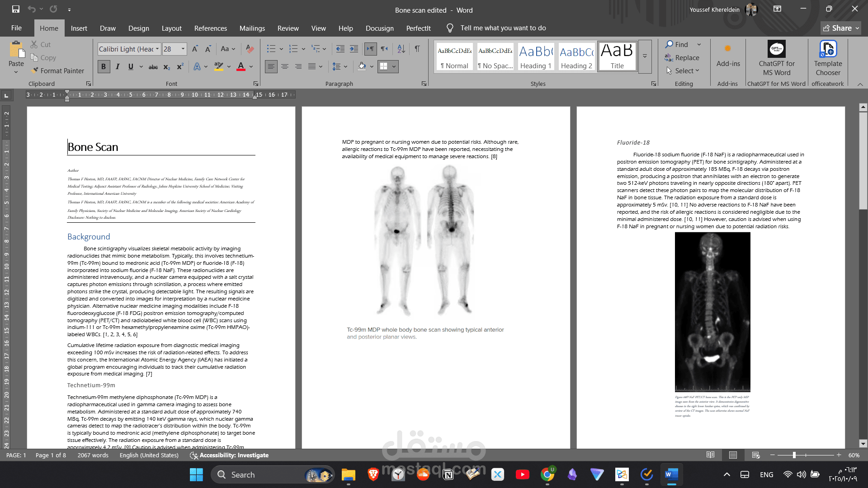Open Select dropdown in Editing
Viewport: 868px width, 488px height.
click(x=683, y=70)
